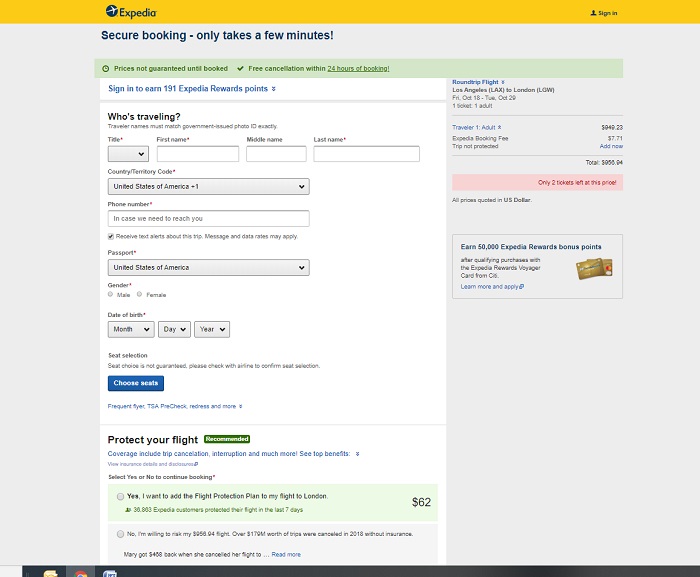Open View insurance details and disclosures link

(x=153, y=464)
